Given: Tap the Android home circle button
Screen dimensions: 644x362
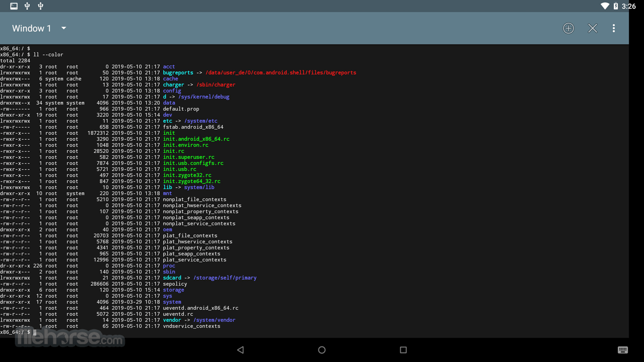Looking at the screenshot, I should pos(322,350).
